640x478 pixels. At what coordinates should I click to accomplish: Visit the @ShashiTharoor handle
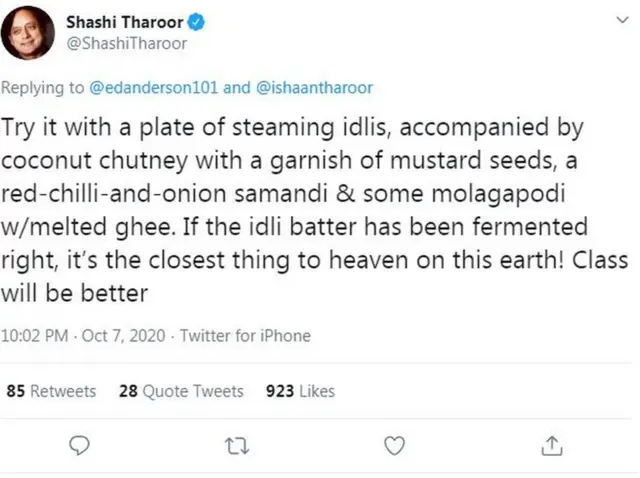coord(126,43)
